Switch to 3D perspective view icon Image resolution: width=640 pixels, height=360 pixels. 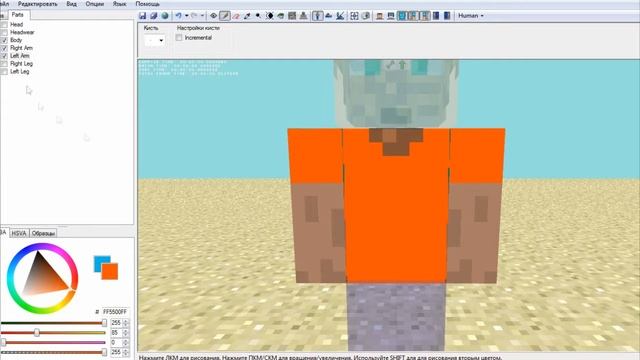click(317, 16)
